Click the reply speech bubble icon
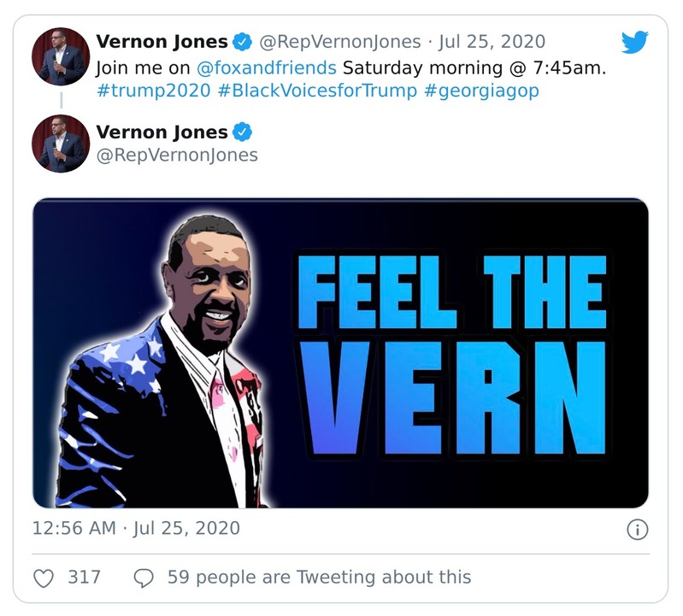 coord(144,578)
